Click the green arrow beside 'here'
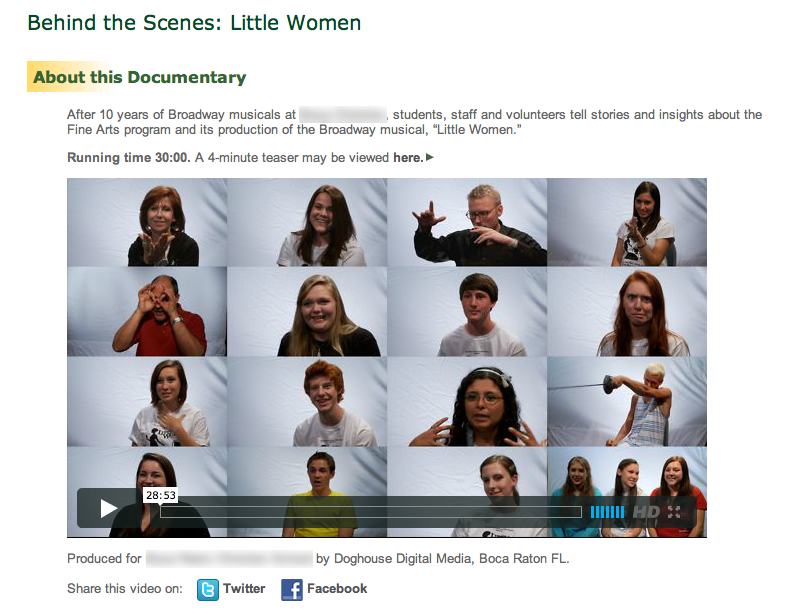 pyautogui.click(x=430, y=157)
